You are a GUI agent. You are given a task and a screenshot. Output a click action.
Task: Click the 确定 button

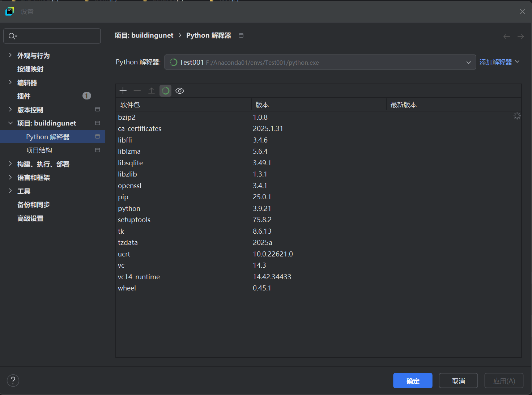(x=413, y=381)
